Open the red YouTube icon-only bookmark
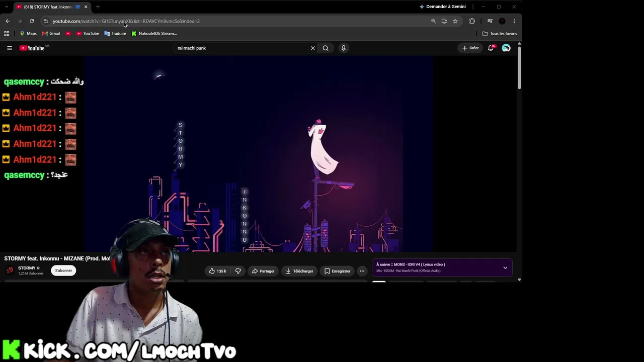This screenshot has height=362, width=644. (x=68, y=34)
